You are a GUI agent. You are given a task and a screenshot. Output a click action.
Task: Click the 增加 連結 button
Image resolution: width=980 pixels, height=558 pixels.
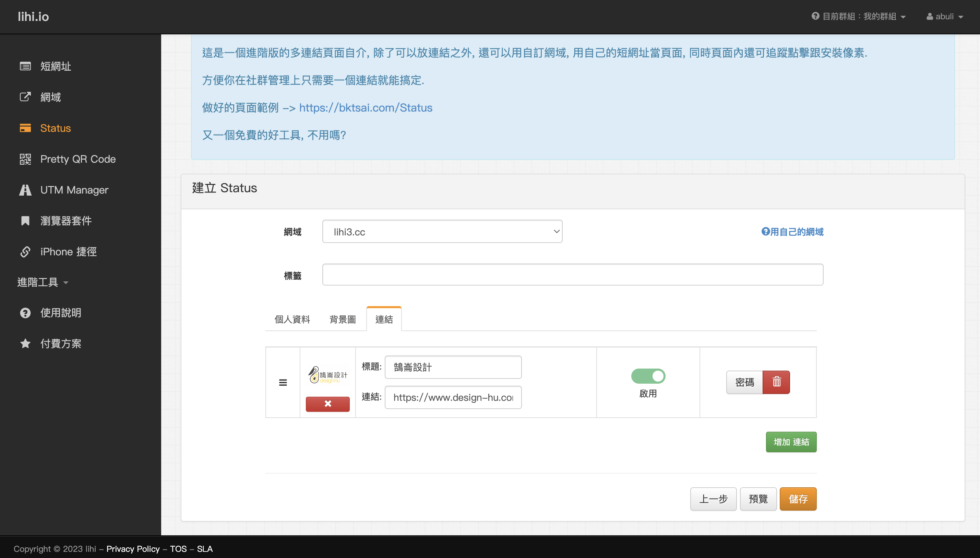(791, 442)
